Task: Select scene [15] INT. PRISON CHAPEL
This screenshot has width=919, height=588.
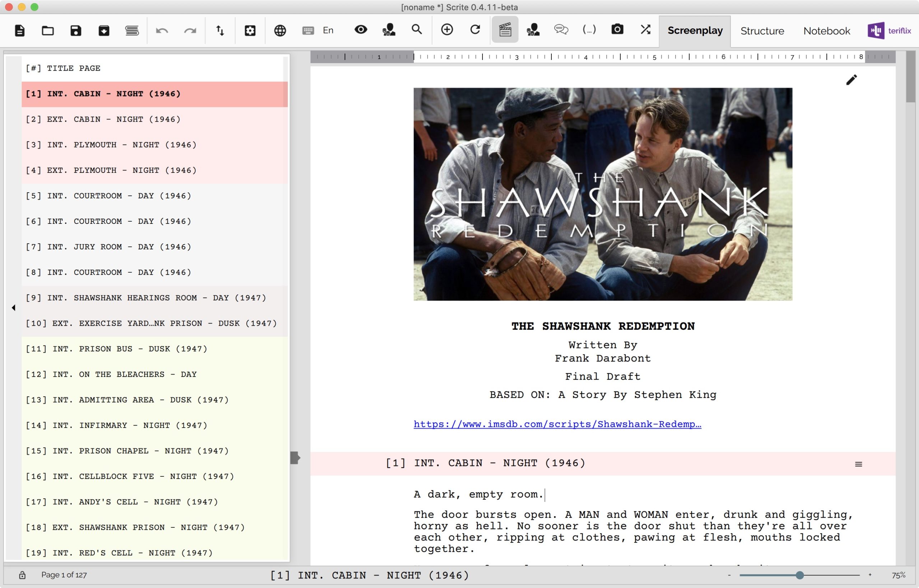Action: [155, 451]
